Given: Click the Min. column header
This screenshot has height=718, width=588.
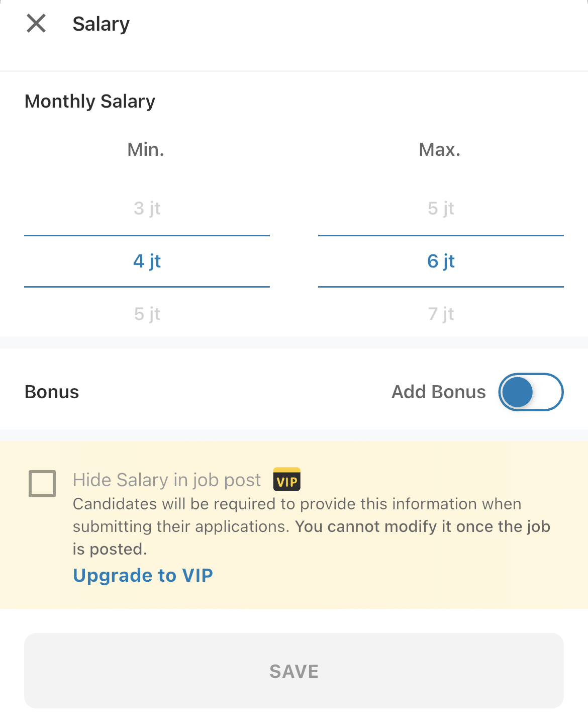Looking at the screenshot, I should 146,149.
